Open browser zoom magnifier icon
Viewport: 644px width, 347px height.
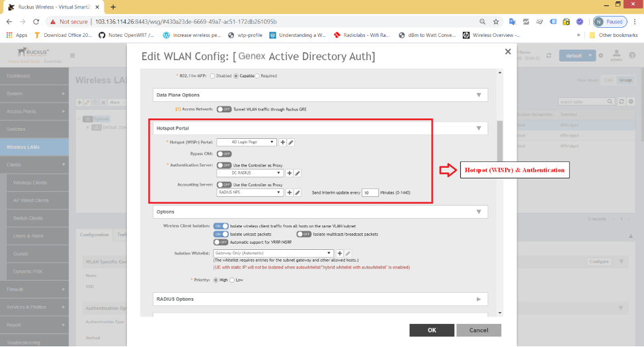click(482, 22)
